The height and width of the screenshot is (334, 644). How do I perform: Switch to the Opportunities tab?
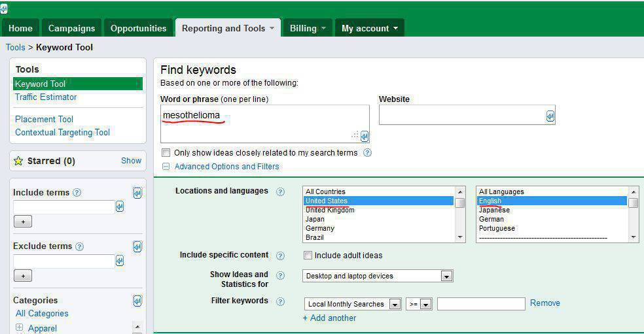tap(138, 28)
